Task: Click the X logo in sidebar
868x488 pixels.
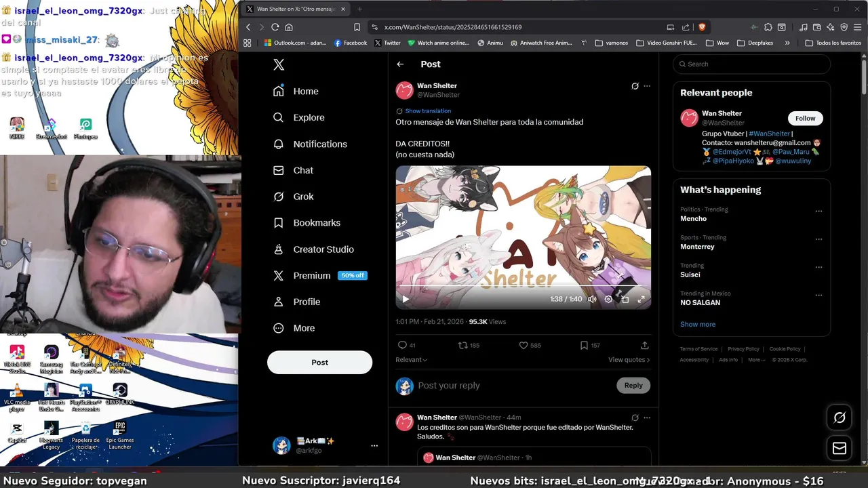Action: pyautogui.click(x=279, y=64)
